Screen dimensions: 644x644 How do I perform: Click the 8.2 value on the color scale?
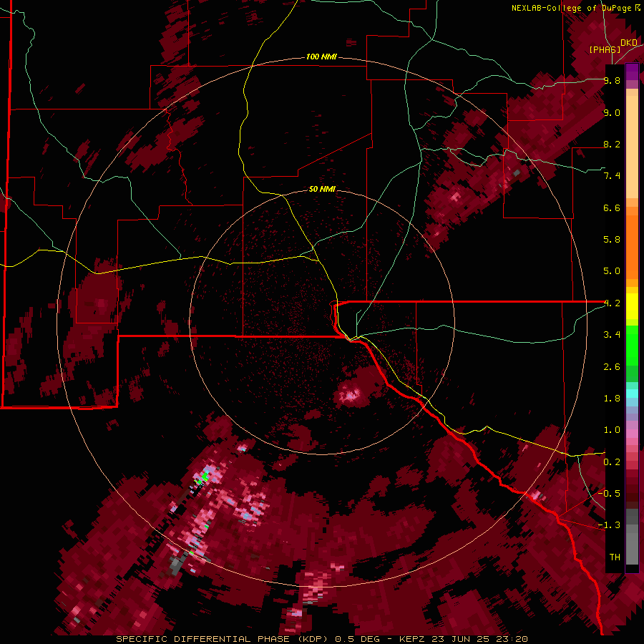pos(612,144)
